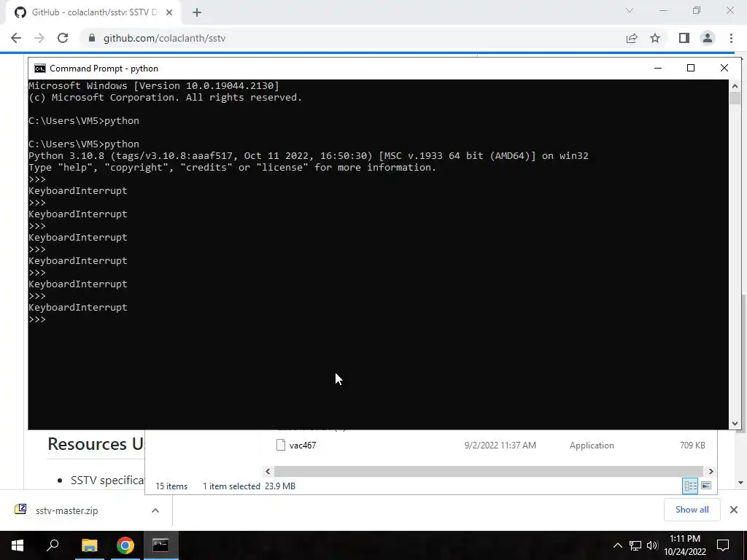
Task: Click Command Prompt scrollbar down arrow
Action: click(x=735, y=424)
